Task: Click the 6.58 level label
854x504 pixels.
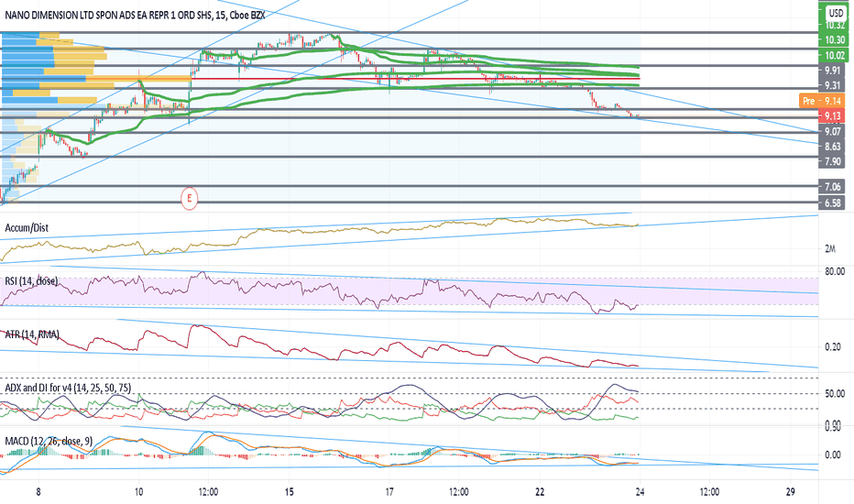Action: pyautogui.click(x=832, y=203)
